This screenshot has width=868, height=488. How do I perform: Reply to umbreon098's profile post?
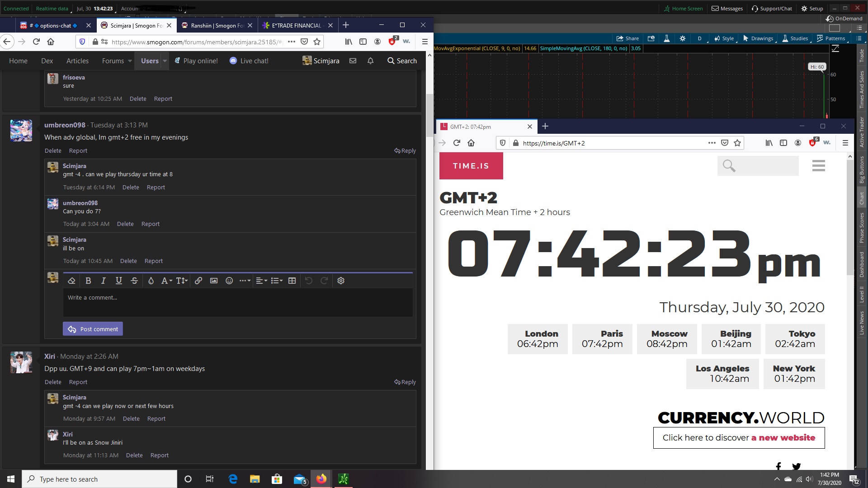405,151
